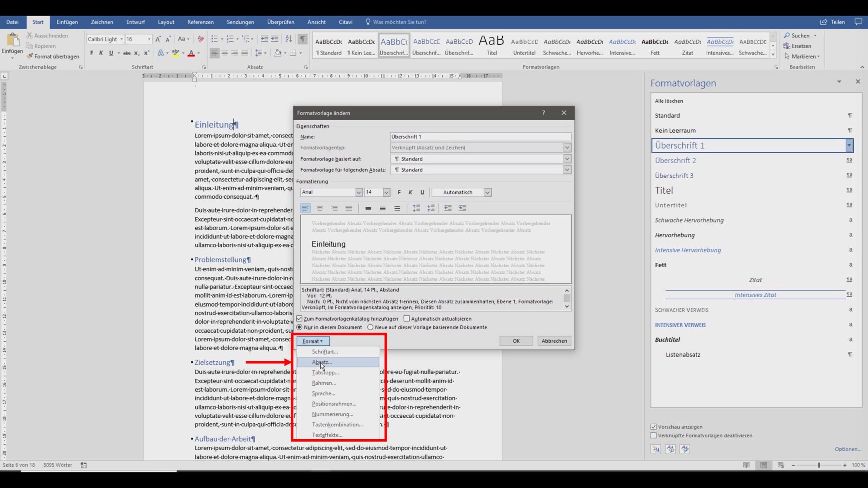This screenshot has width=868, height=488.
Task: Enable 'Verknüpfte Formatvorlagen deaktivieren' checkbox
Action: pyautogui.click(x=654, y=436)
